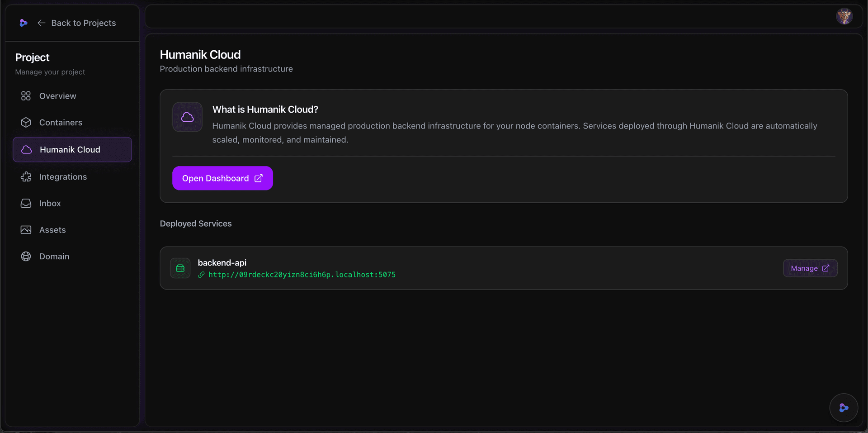Switch to the Overview section
868x433 pixels.
(x=57, y=96)
